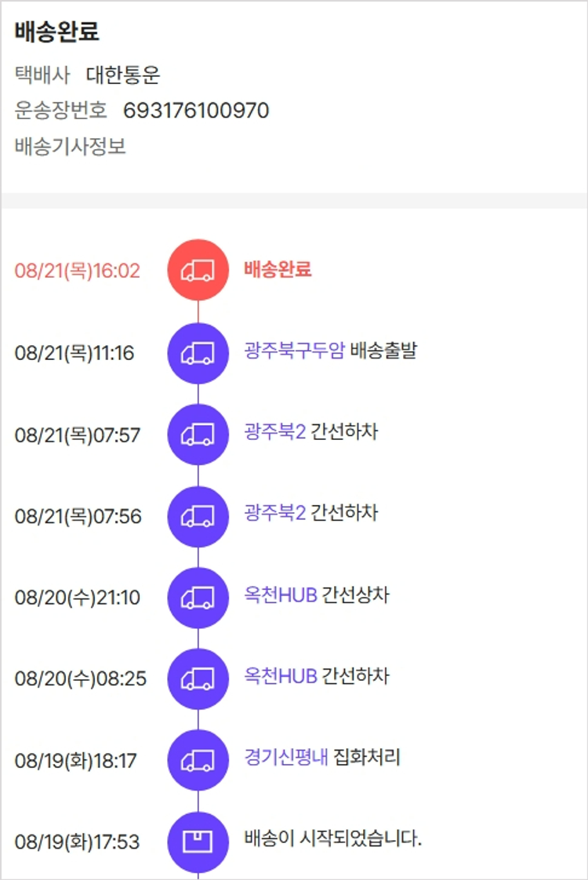The image size is (588, 880).
Task: Click the package box icon for 배송이 시작되었습니다
Action: [198, 842]
